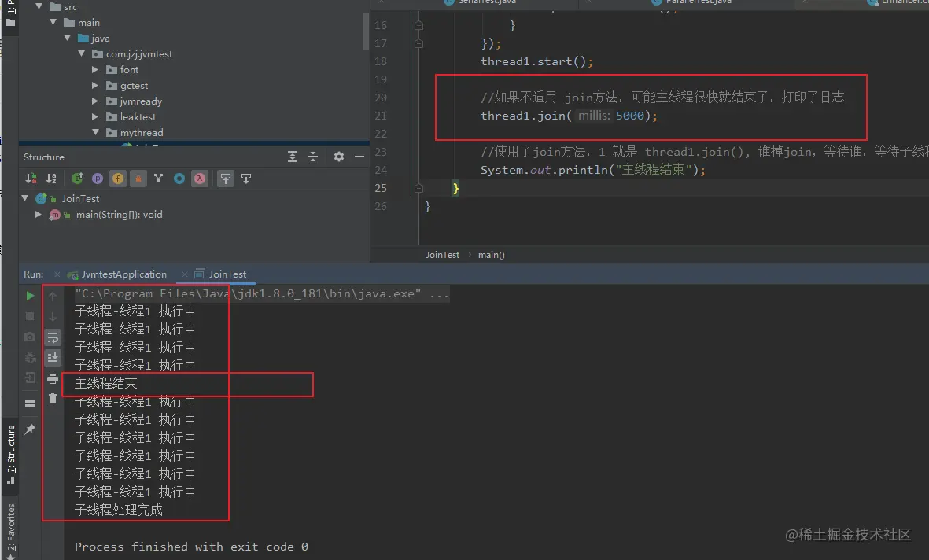929x560 pixels.
Task: Toggle Soft-Wrap in console output
Action: (x=53, y=337)
